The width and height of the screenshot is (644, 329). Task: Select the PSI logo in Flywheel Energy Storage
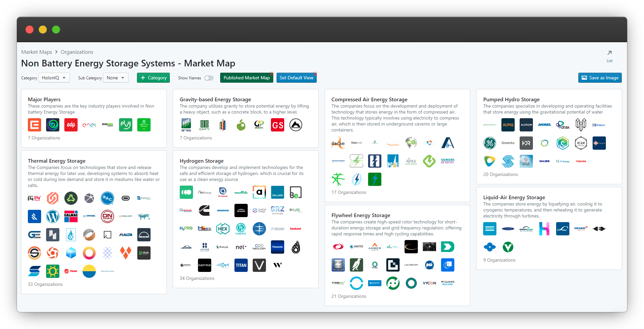[429, 265]
